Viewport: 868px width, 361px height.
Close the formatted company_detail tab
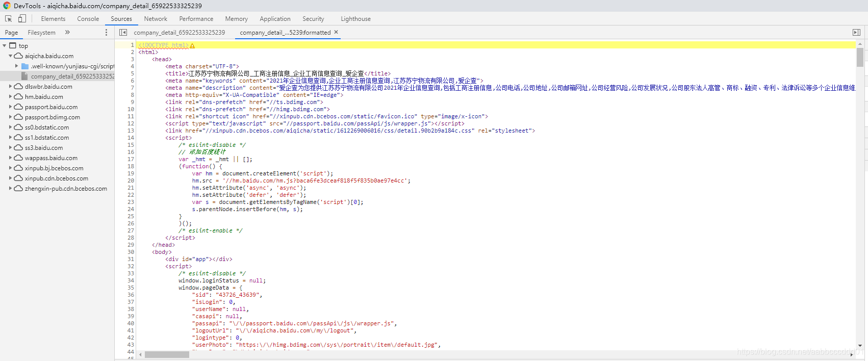336,32
